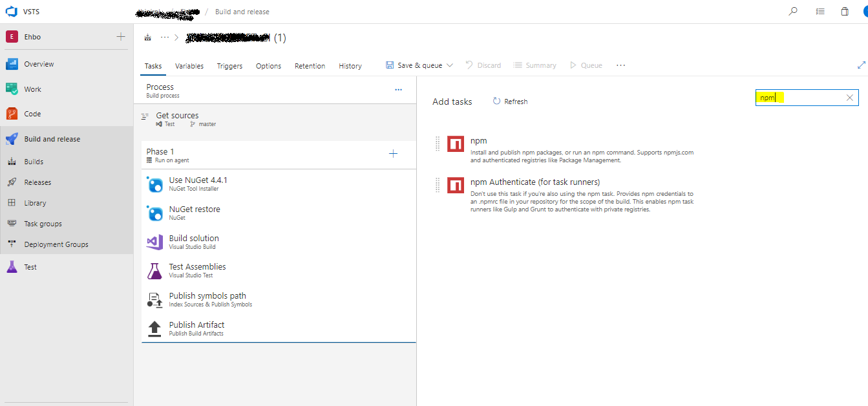Go to Releases in sidebar
The height and width of the screenshot is (406, 868).
pyautogui.click(x=37, y=182)
